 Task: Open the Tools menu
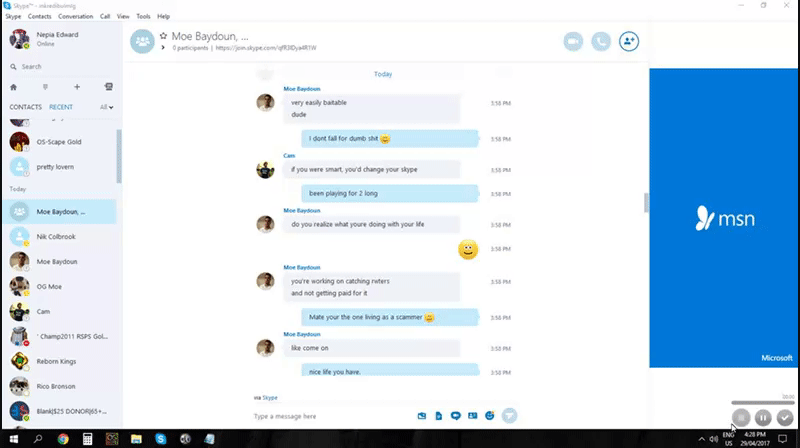click(x=143, y=16)
